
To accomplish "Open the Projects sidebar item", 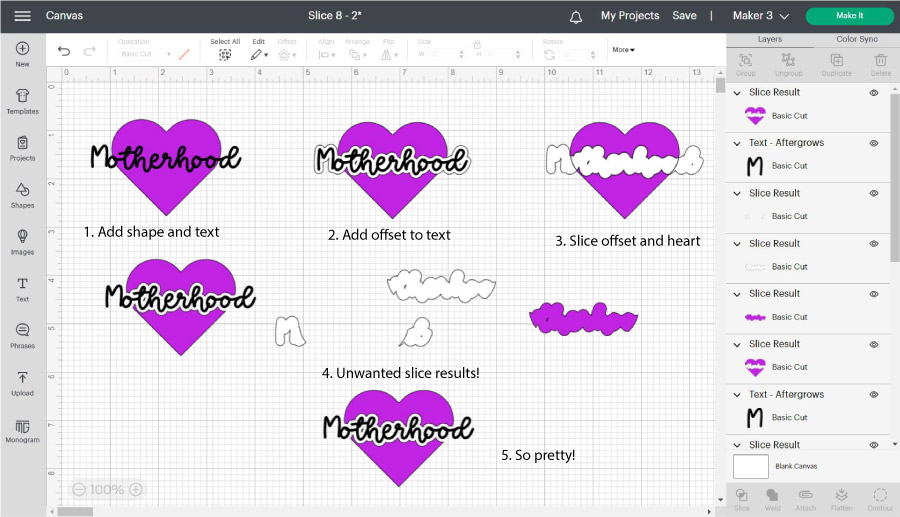I will tap(22, 149).
